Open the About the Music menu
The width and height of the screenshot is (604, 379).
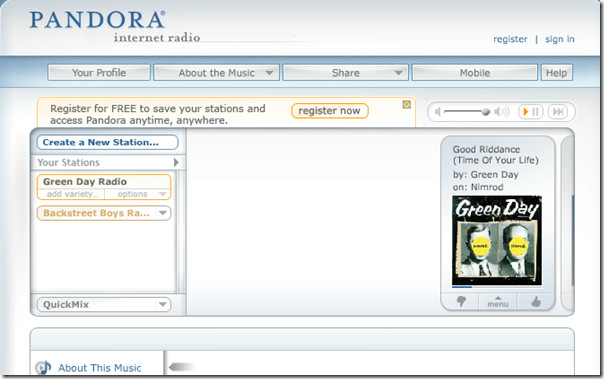(x=216, y=72)
